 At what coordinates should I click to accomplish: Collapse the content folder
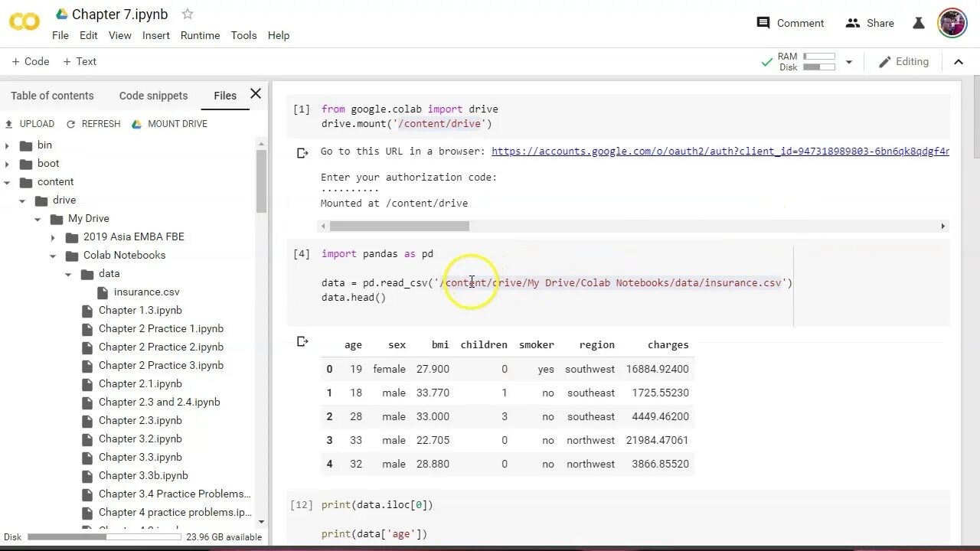point(8,182)
